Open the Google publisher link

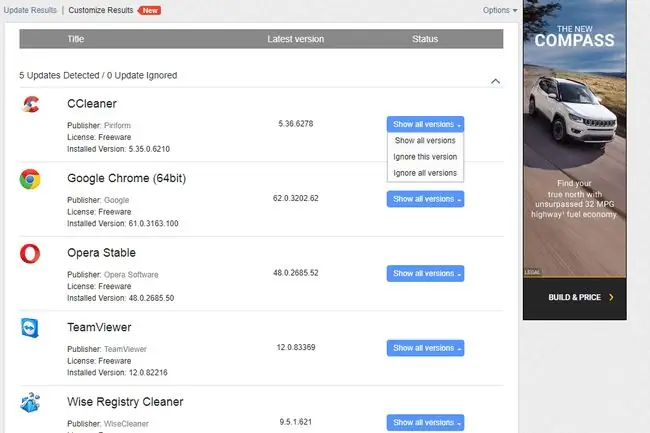coord(116,200)
